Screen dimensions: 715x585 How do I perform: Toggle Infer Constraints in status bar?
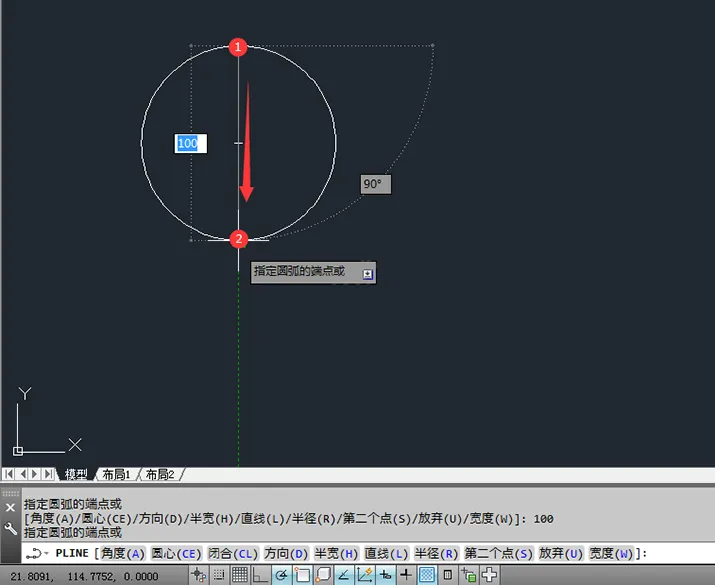[198, 575]
